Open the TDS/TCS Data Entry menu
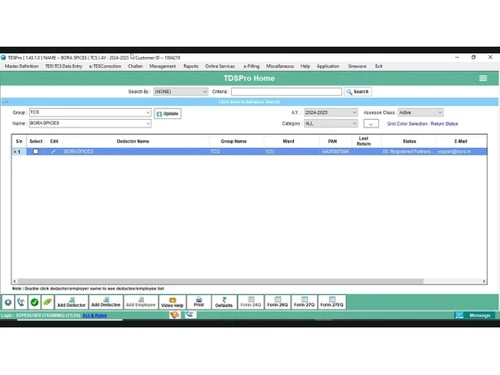 64,66
